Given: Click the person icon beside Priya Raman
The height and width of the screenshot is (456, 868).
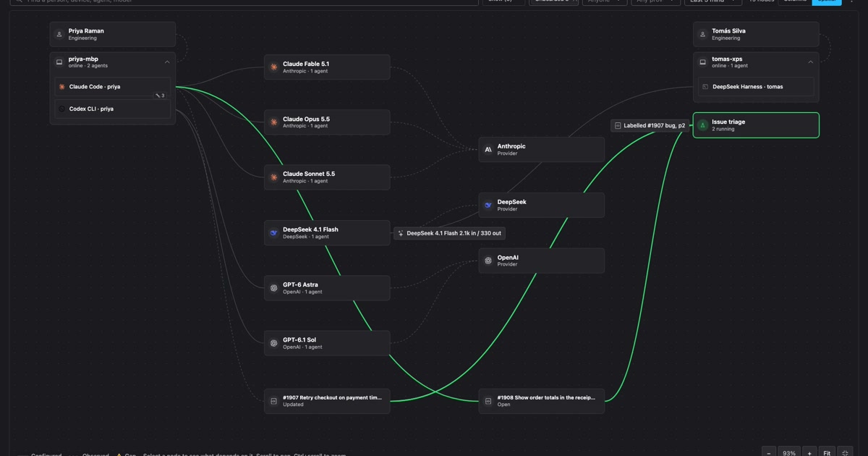Looking at the screenshot, I should (59, 34).
